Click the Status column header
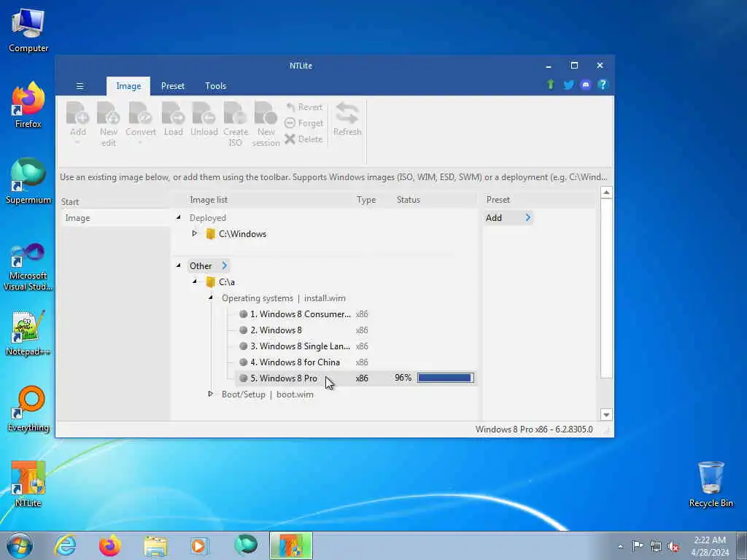Screen dimensions: 747x560 [409, 200]
